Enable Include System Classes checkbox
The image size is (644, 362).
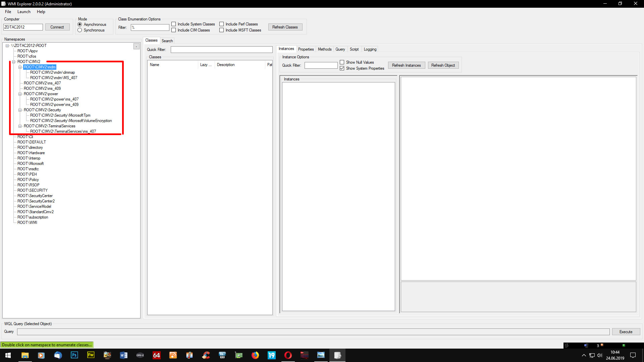[x=174, y=24]
